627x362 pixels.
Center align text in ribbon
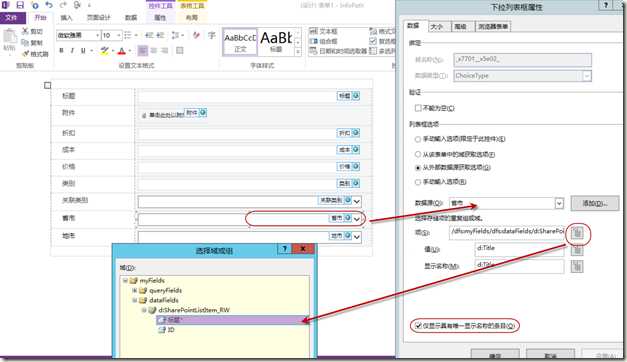coord(154,50)
